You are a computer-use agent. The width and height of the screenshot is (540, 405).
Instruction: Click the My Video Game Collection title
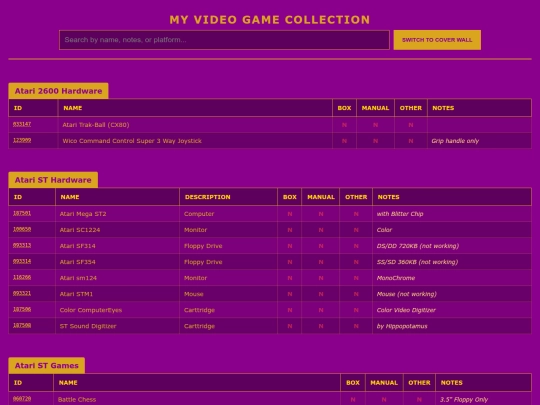[270, 20]
